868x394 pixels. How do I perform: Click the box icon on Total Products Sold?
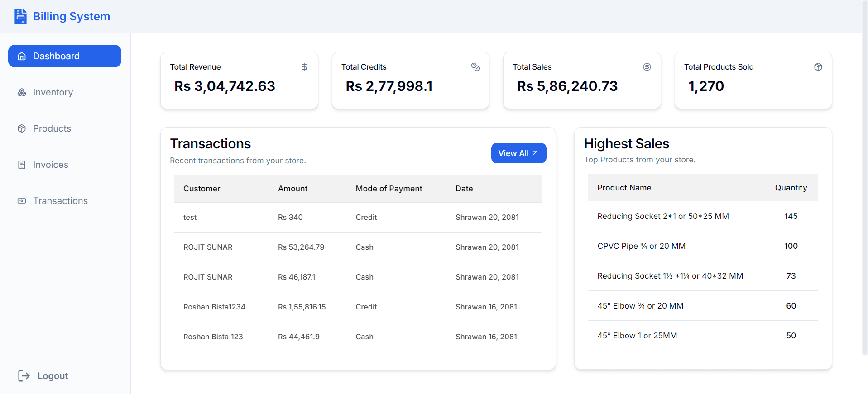coord(818,67)
